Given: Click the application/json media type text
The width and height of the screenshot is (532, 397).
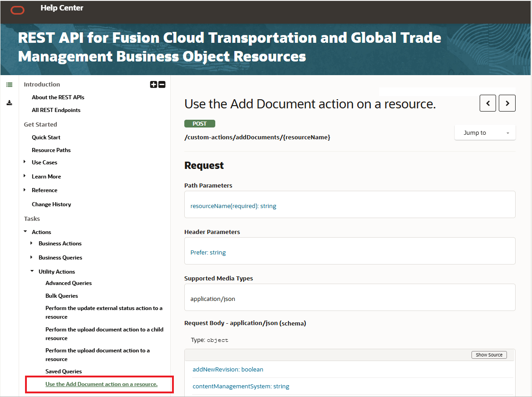Looking at the screenshot, I should [213, 299].
